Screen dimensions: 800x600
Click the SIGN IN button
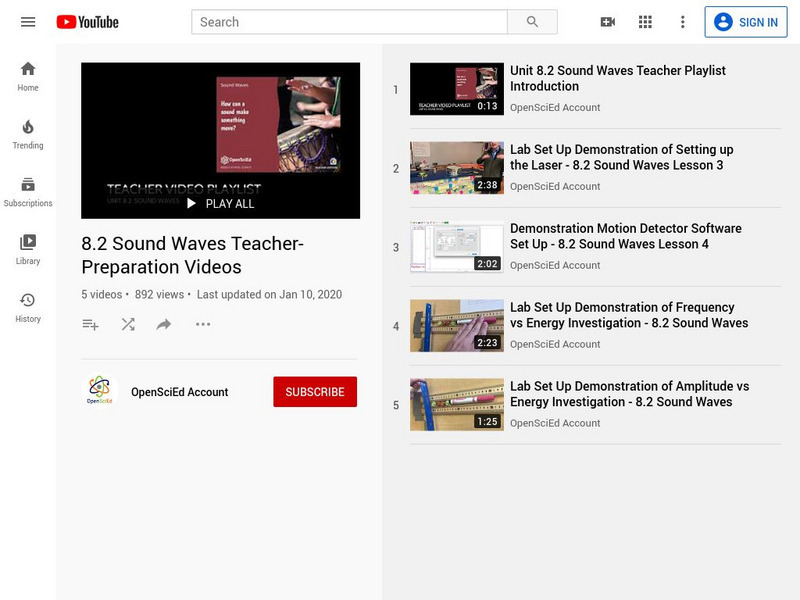[x=746, y=22]
